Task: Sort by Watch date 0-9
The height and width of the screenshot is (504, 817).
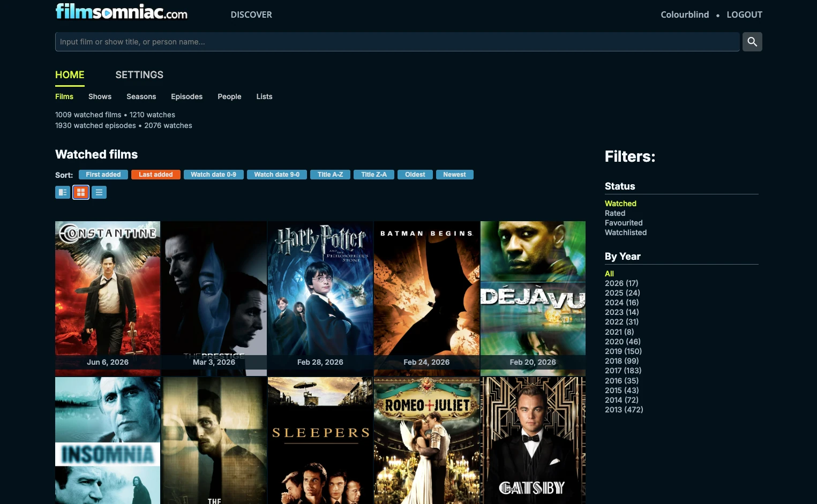Action: 214,175
